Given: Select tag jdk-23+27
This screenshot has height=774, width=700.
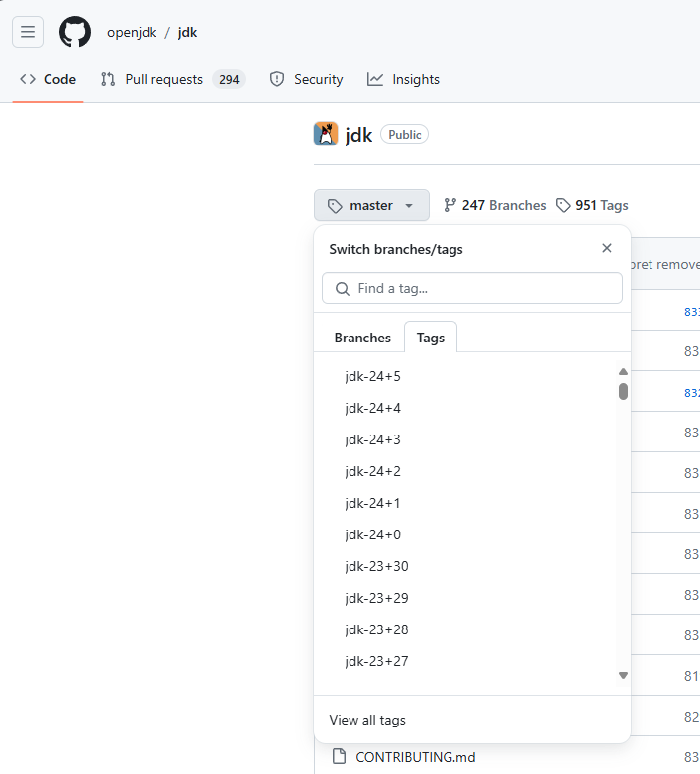Looking at the screenshot, I should (376, 661).
